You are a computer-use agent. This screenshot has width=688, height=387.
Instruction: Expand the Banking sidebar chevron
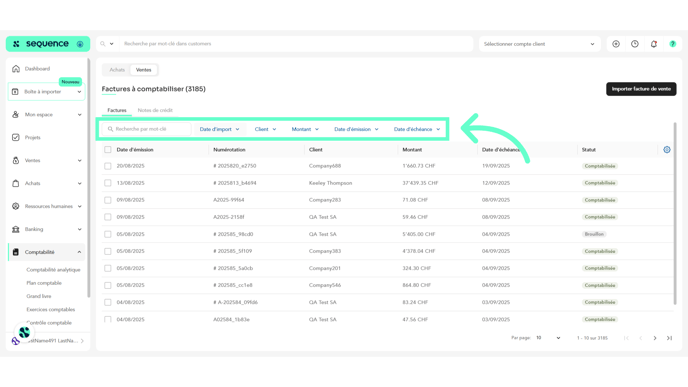(x=79, y=229)
